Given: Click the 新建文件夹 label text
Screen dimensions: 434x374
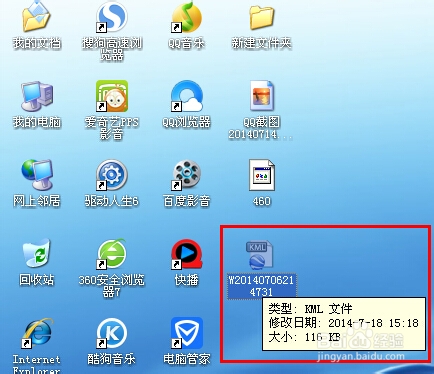Looking at the screenshot, I should [x=261, y=43].
